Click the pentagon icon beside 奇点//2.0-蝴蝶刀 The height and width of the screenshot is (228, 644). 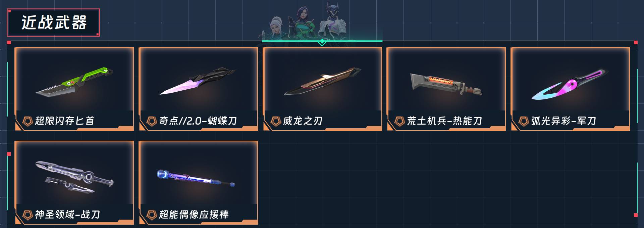coord(152,121)
